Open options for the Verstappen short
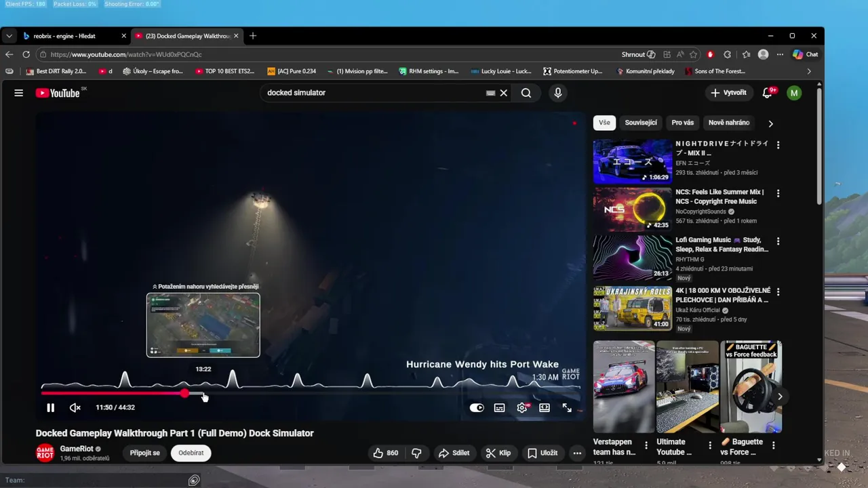Image resolution: width=868 pixels, height=488 pixels. click(646, 445)
